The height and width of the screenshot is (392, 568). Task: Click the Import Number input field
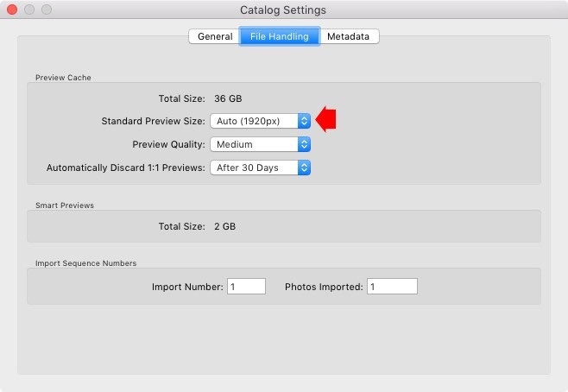pos(246,287)
